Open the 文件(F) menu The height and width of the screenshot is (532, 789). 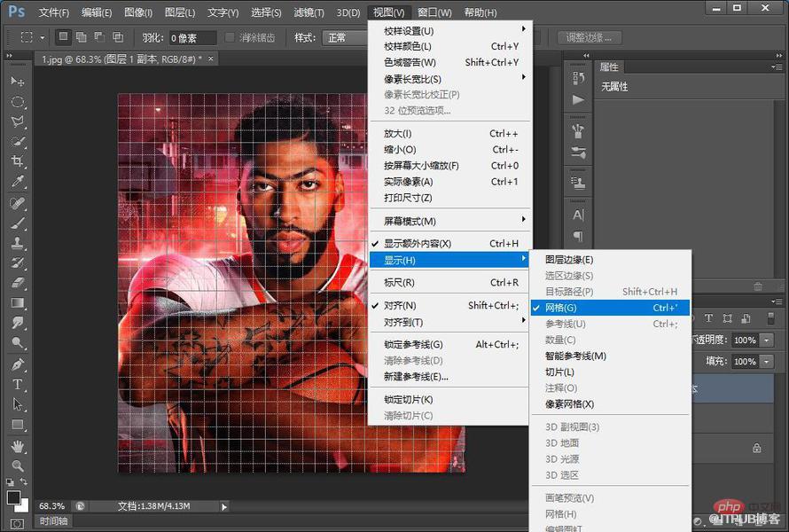[53, 12]
